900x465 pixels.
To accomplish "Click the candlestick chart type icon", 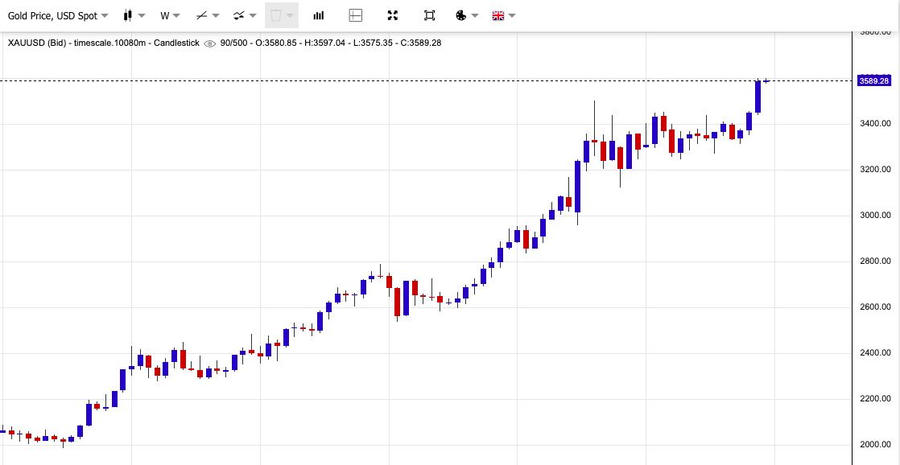I will coord(129,16).
